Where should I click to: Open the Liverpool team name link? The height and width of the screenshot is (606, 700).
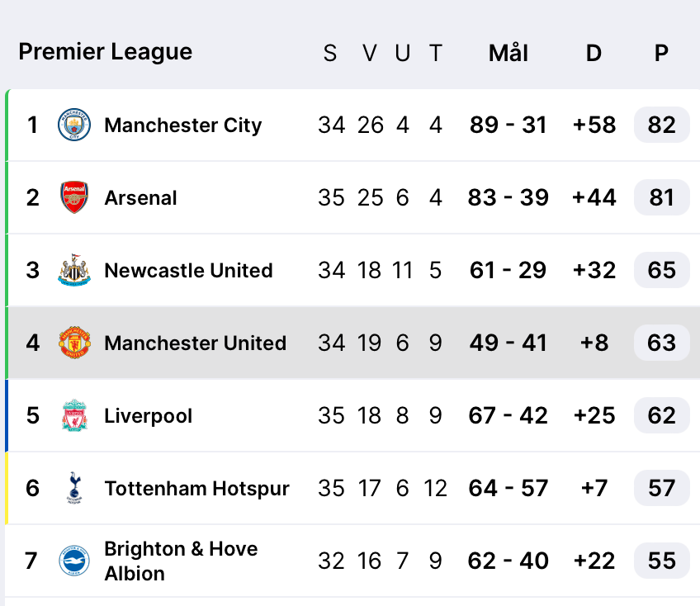[148, 416]
